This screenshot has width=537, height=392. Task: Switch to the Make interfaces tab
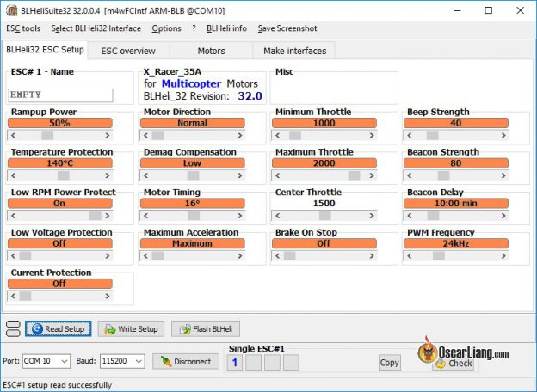[x=294, y=51]
